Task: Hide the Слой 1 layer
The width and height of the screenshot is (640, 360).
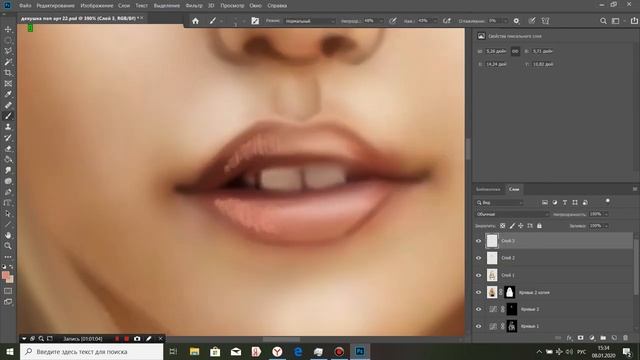Action: [x=478, y=275]
